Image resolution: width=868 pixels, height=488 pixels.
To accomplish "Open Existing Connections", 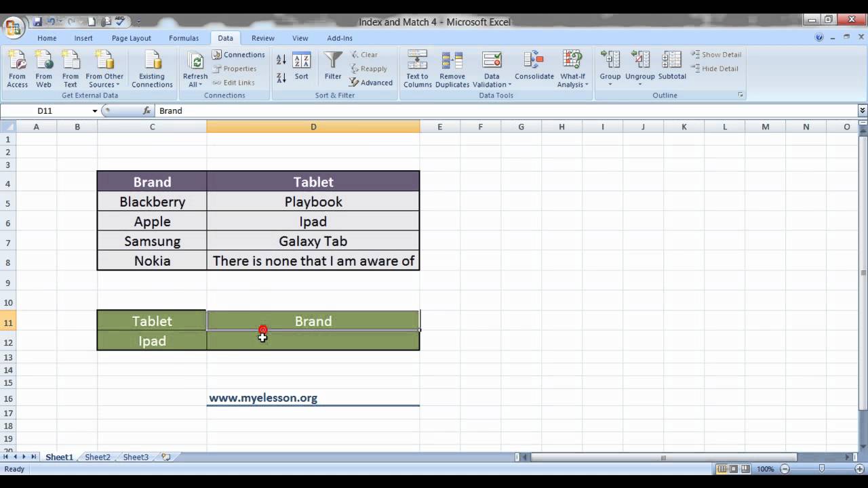I will click(x=152, y=69).
